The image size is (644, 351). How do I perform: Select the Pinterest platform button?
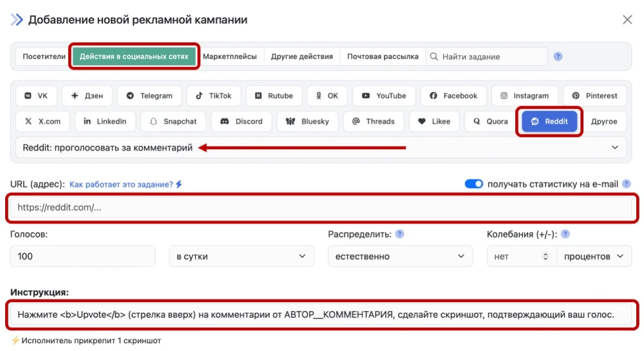click(x=594, y=96)
